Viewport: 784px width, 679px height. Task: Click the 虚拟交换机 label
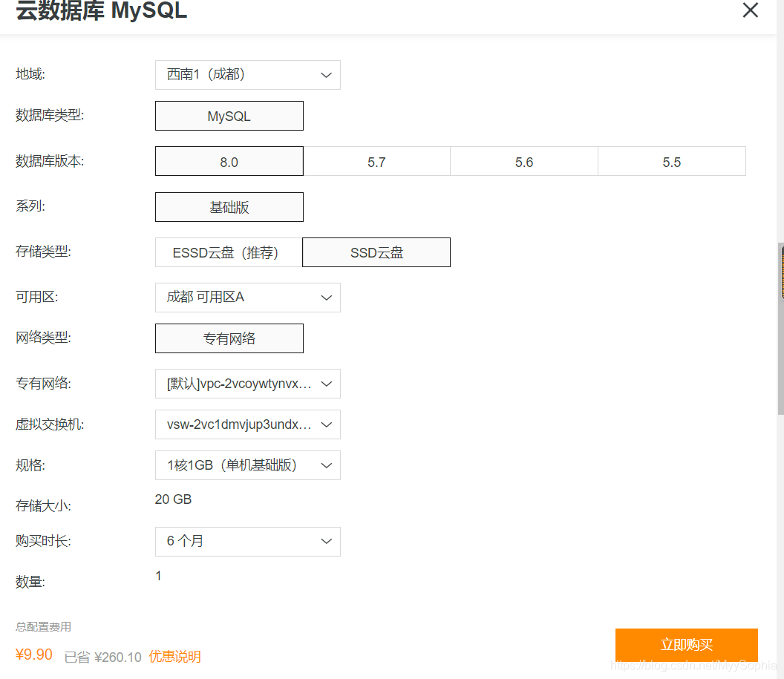pos(50,424)
